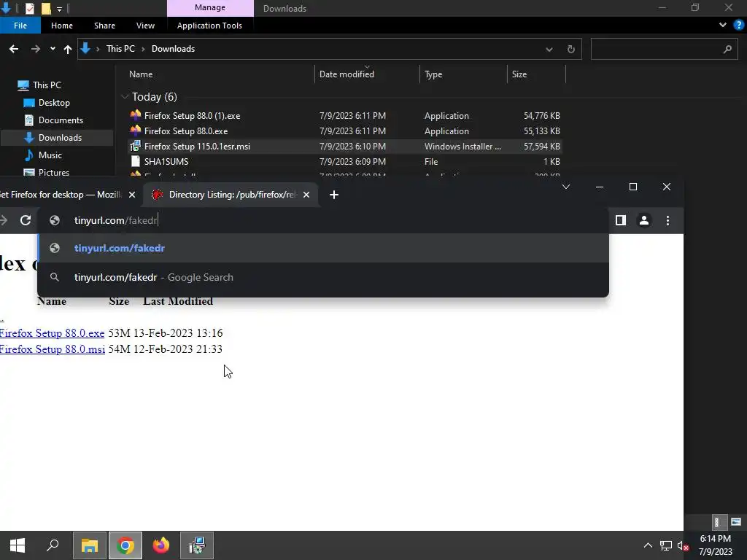Click the New folder quick access icon
The image size is (747, 560).
point(46,8)
